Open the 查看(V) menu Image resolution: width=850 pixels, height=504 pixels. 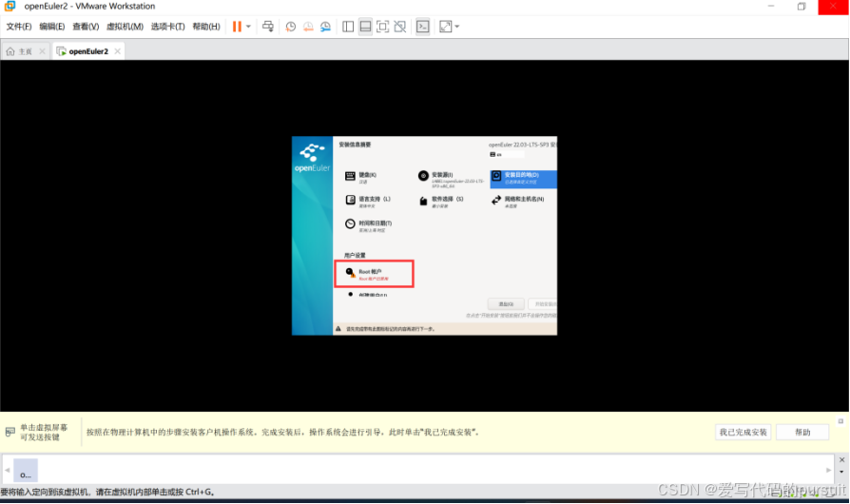tap(86, 27)
